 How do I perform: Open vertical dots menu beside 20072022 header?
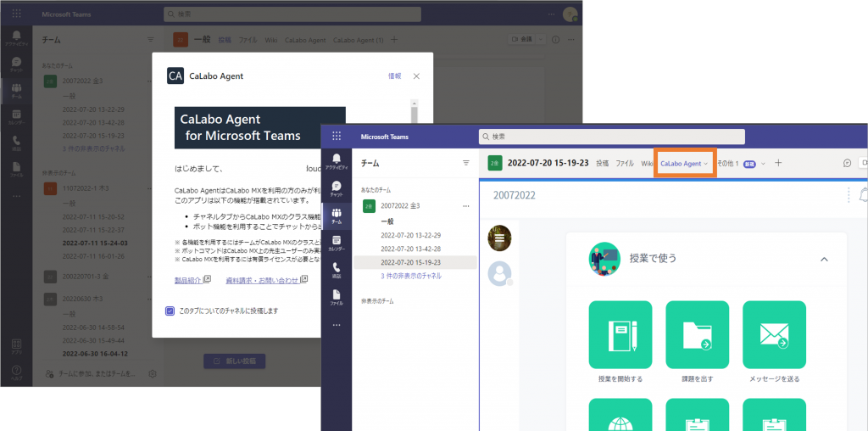point(849,195)
